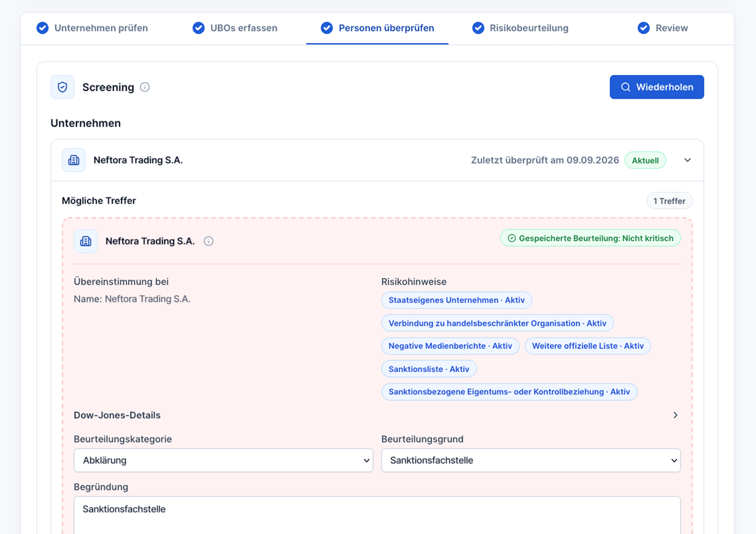Click the building icon in company header row
Viewport: 756px width, 534px height.
click(x=74, y=160)
